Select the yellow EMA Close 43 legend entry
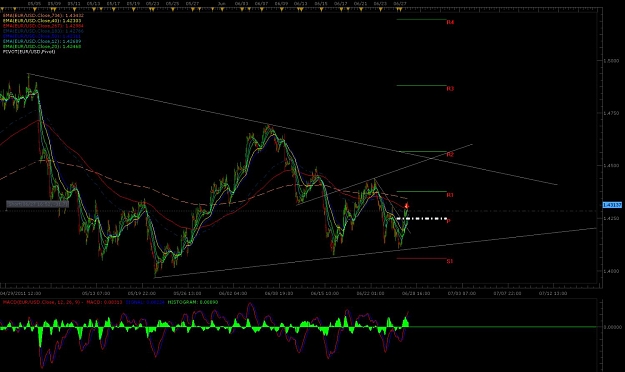Image resolution: width=625 pixels, height=372 pixels. 42,20
